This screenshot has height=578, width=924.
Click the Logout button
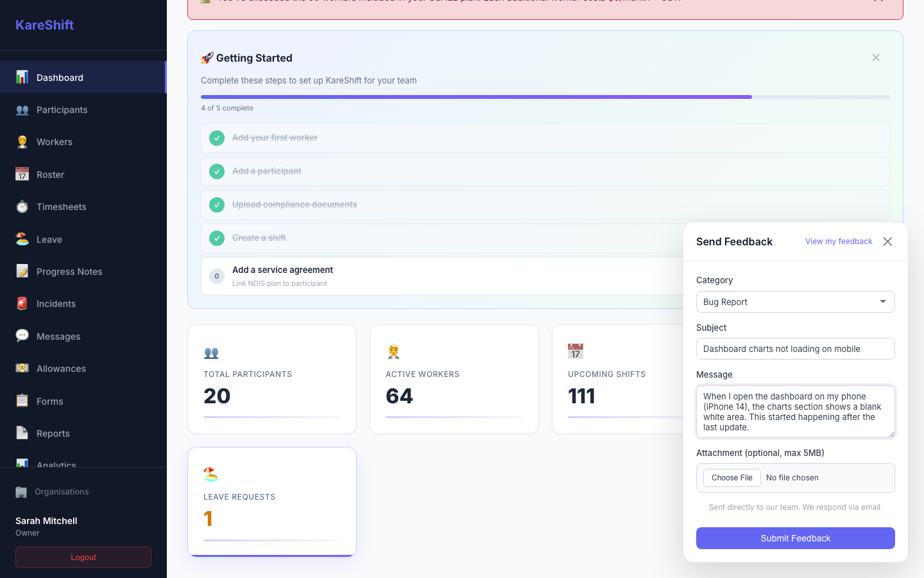(83, 557)
